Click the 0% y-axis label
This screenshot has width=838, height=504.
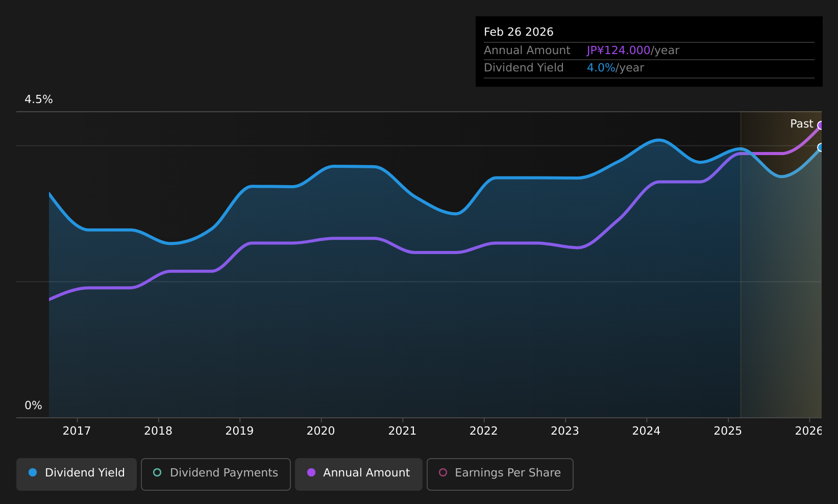coord(34,406)
